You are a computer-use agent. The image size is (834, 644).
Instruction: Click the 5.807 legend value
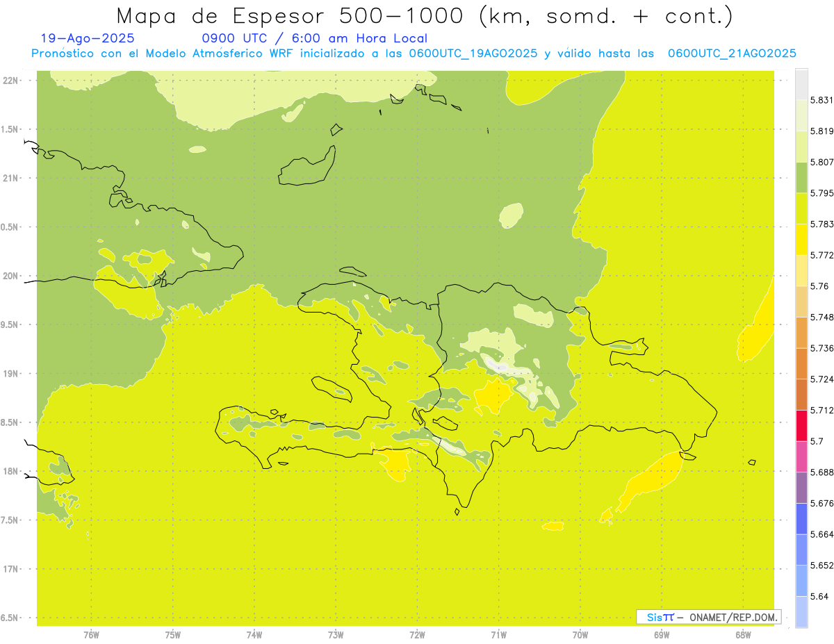click(822, 162)
